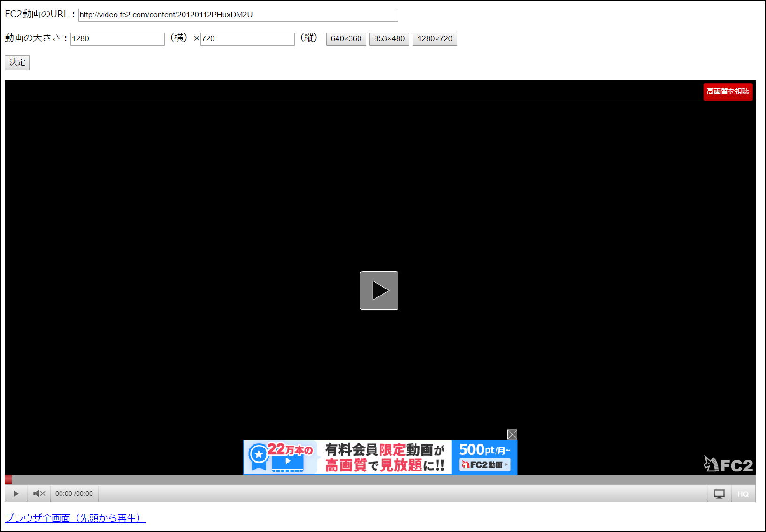Click the red 高画質を視聴 button
The width and height of the screenshot is (766, 532).
(x=728, y=91)
